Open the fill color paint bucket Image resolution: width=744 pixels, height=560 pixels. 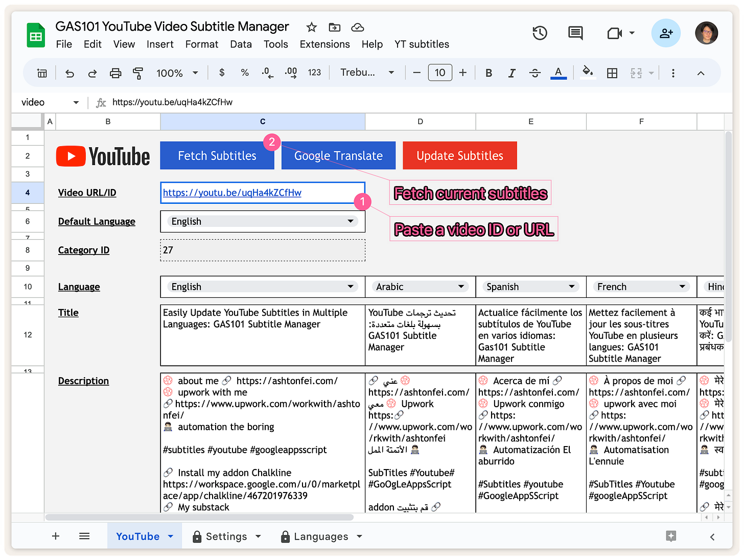point(588,72)
